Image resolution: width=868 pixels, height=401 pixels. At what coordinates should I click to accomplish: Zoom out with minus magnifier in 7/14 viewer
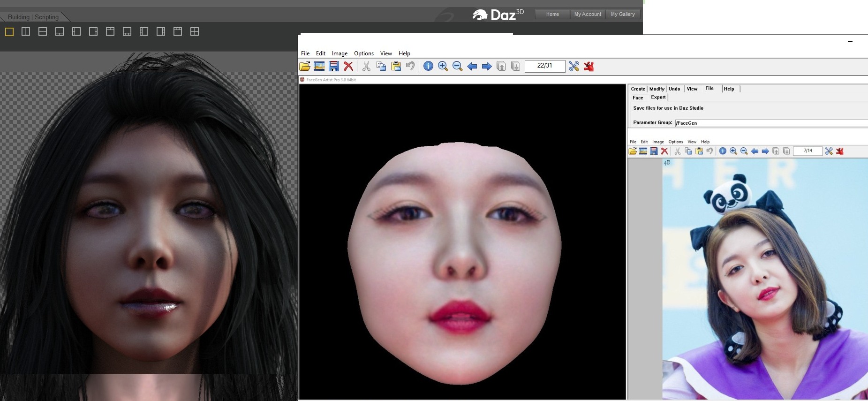744,151
